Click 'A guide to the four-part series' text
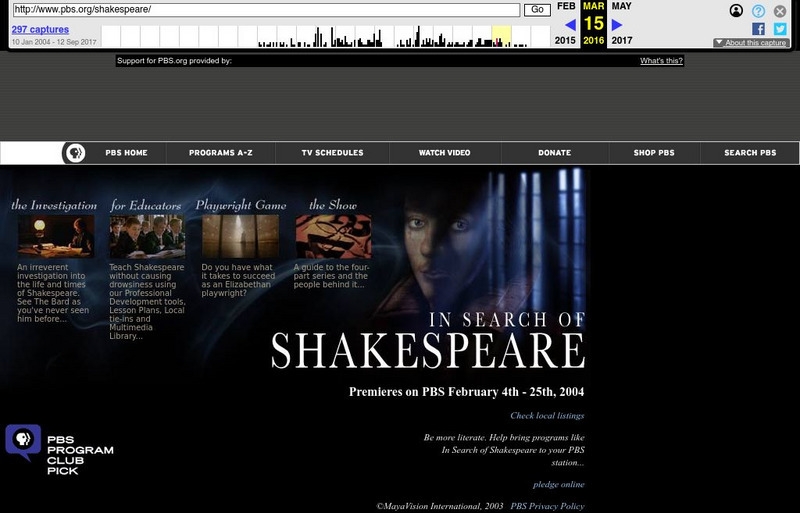Viewport: 800px width, 513px height. (332, 276)
